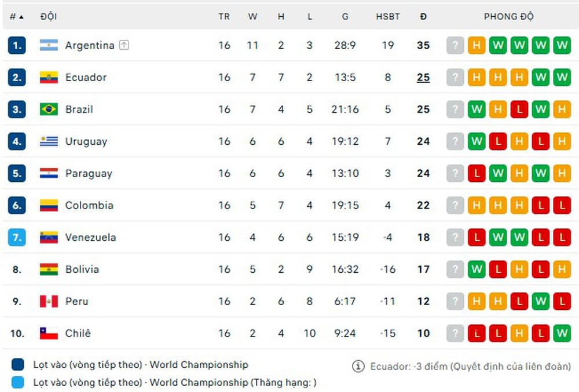579x392 pixels.
Task: Click the info icon near Ecuador deduction note
Action: tap(359, 367)
